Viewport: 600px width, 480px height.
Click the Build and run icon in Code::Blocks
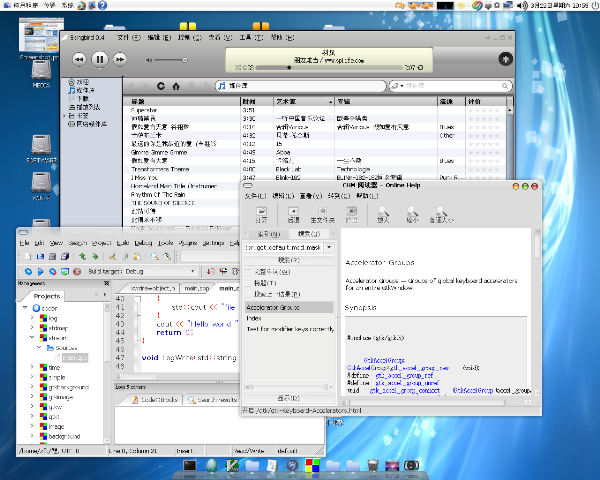tap(53, 272)
